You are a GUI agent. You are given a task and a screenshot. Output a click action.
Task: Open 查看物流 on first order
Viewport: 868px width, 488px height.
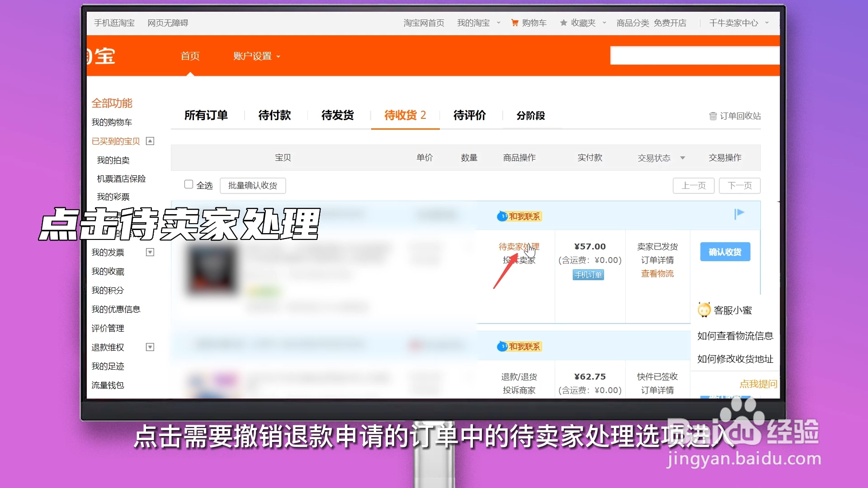[x=657, y=274]
